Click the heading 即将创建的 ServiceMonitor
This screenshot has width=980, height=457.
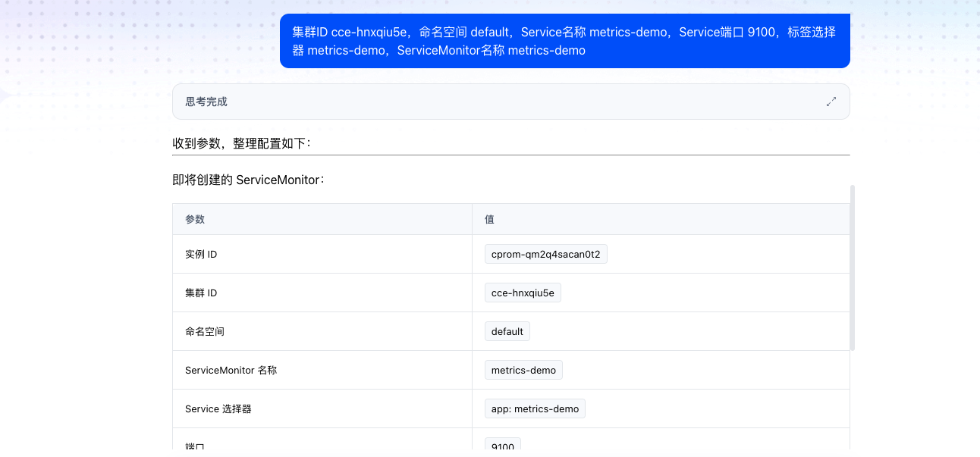coord(248,180)
